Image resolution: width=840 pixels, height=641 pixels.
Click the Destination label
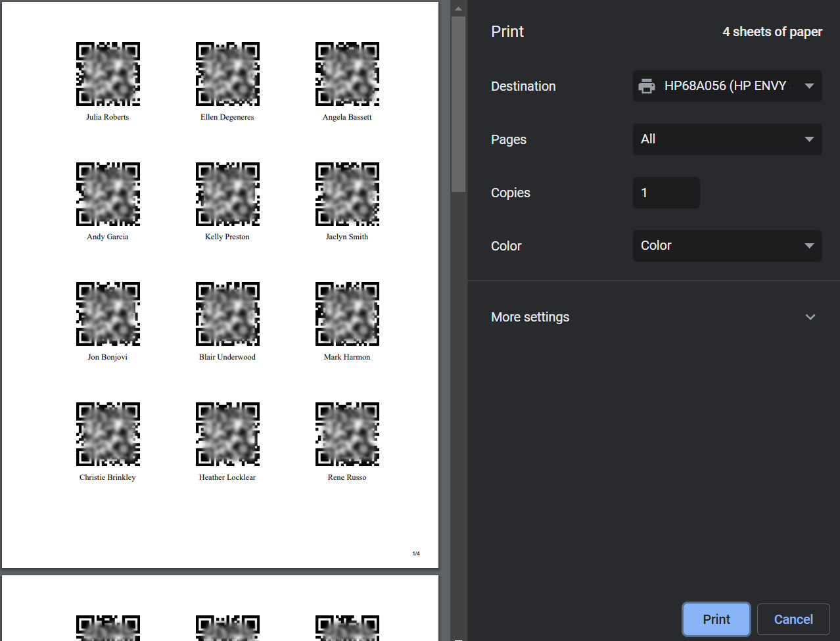tap(523, 86)
